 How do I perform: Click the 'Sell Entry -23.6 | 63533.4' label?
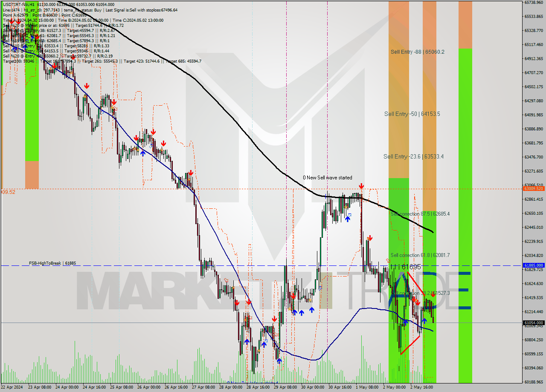[413, 156]
